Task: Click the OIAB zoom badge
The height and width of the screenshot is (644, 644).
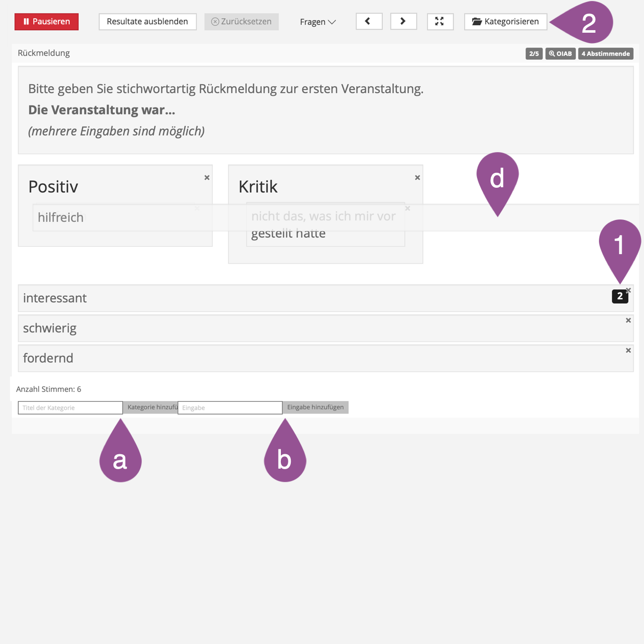Action: 560,54
